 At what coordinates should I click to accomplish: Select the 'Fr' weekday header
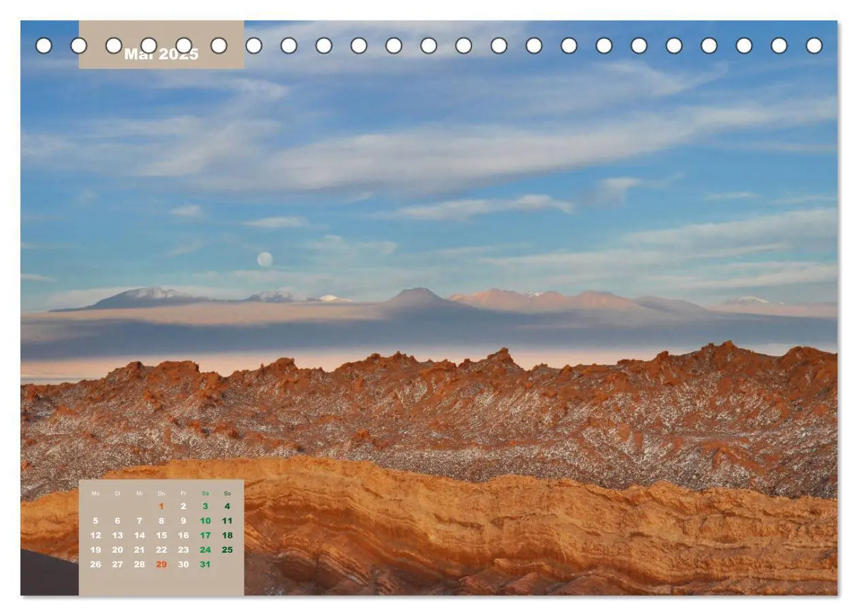tap(183, 493)
